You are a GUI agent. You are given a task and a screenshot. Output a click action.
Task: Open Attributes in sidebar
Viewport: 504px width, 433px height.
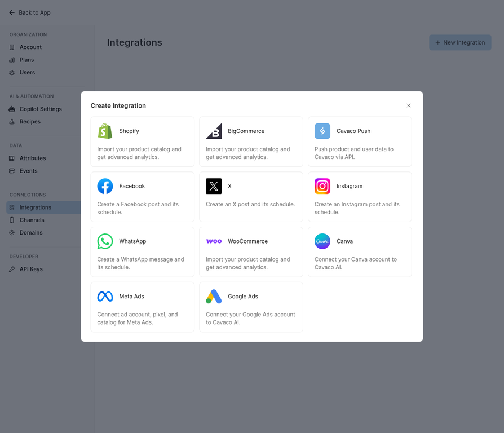click(x=33, y=158)
